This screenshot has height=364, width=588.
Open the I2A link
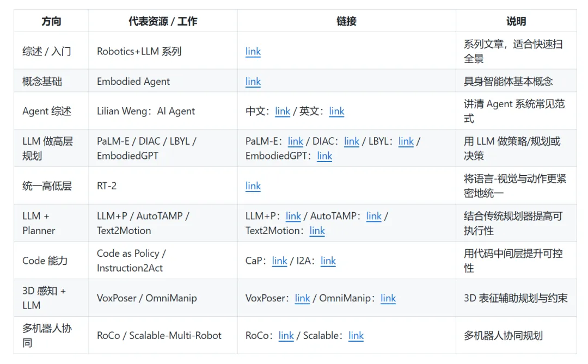(328, 261)
